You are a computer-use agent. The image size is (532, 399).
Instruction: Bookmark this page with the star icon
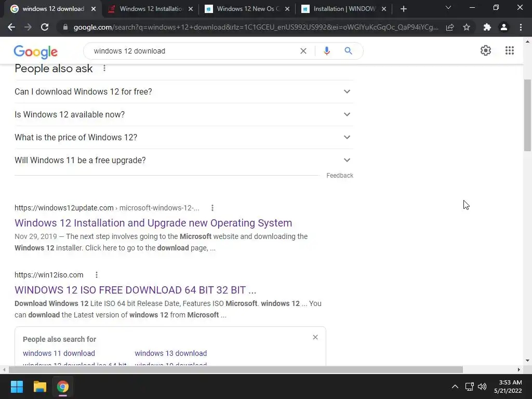[467, 27]
